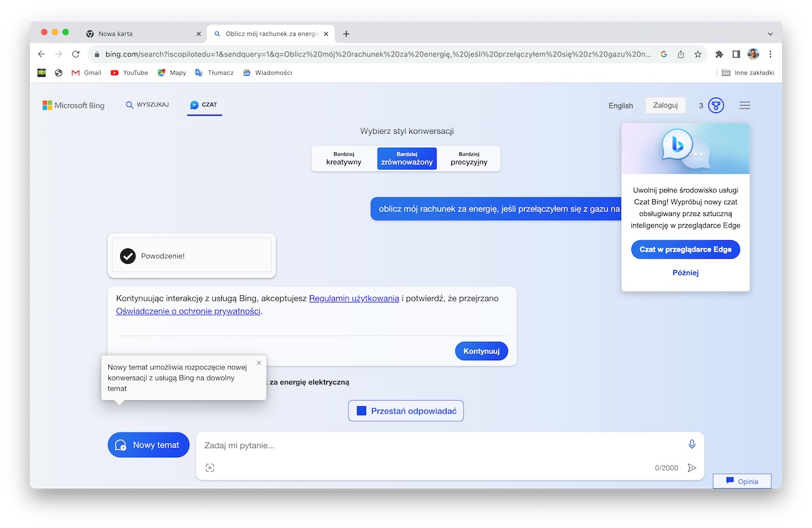Click the Kontynuuj button
This screenshot has height=528, width=812.
coord(481,351)
